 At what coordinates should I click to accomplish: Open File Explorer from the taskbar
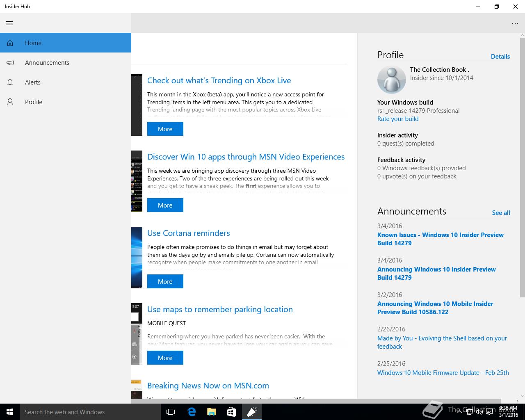click(211, 412)
